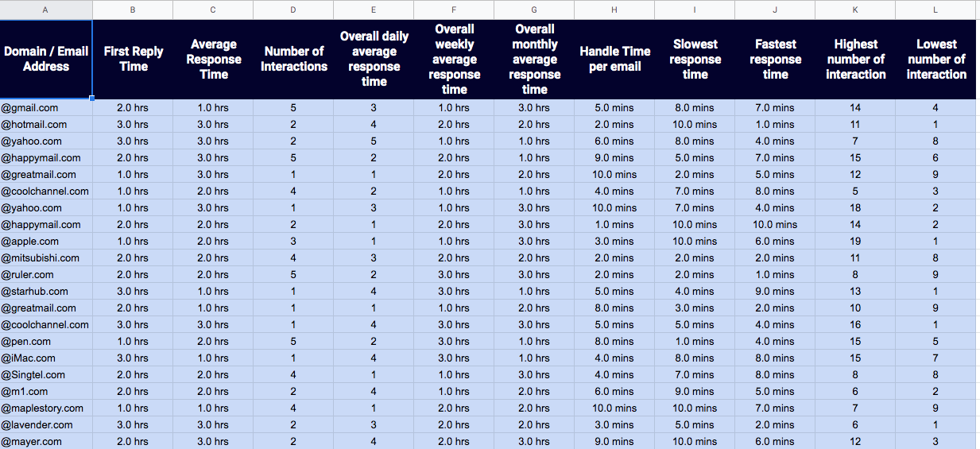Screen dimensions: 980x449
Task: Select the @Singtel.com cell
Action: 46,374
